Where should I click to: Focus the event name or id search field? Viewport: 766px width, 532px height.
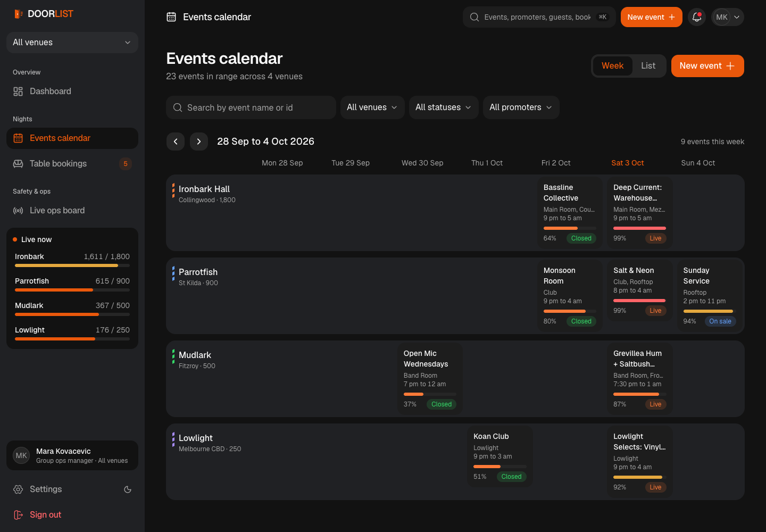click(251, 107)
